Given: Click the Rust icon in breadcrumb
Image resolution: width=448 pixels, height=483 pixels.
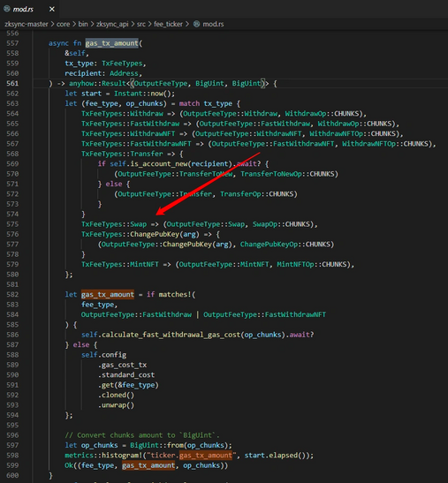Looking at the screenshot, I should click(x=196, y=24).
